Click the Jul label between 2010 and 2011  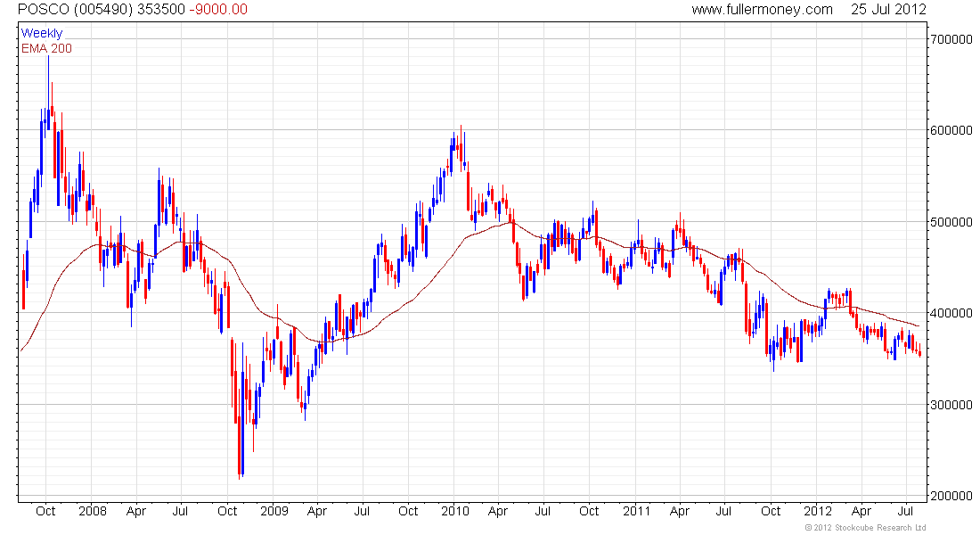[x=543, y=511]
